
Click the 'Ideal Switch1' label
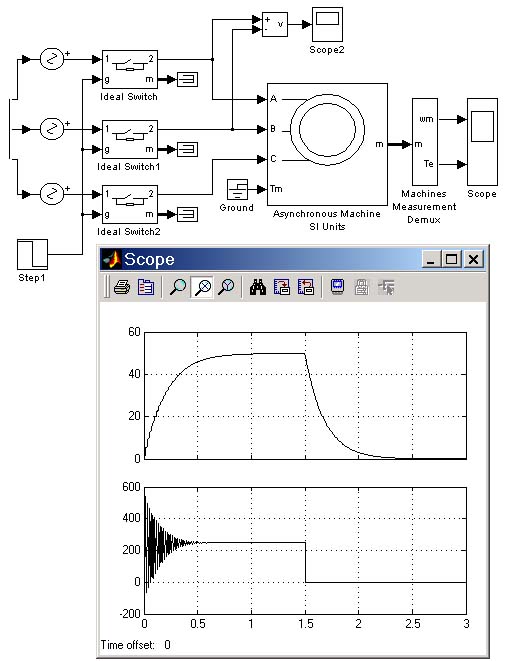[129, 167]
